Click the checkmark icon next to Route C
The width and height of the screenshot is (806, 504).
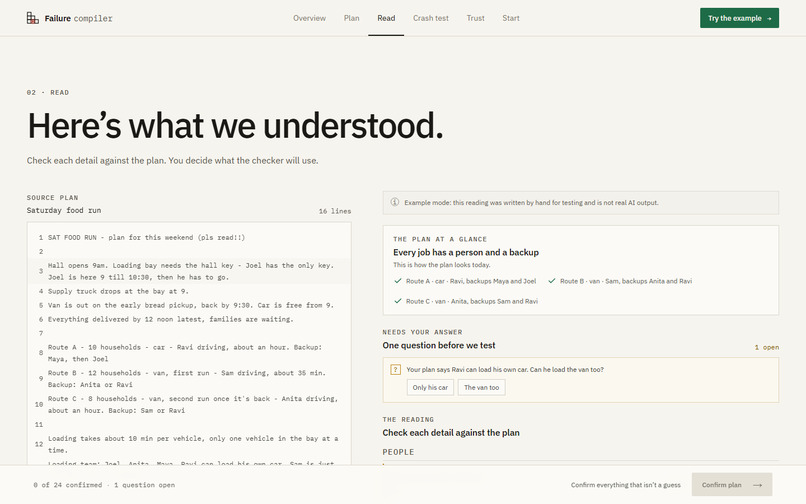[x=398, y=301]
